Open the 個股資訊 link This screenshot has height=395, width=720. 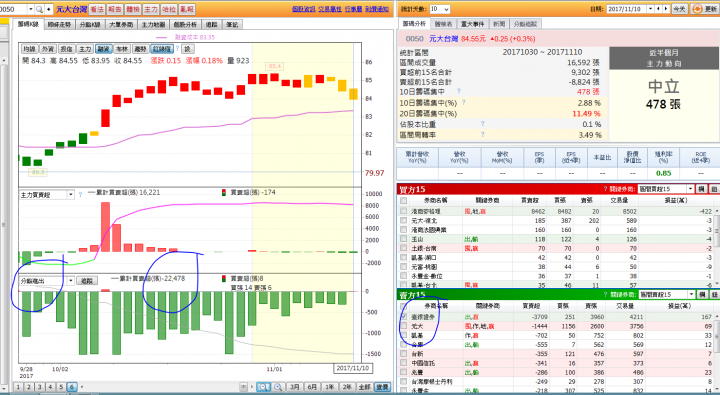[303, 9]
